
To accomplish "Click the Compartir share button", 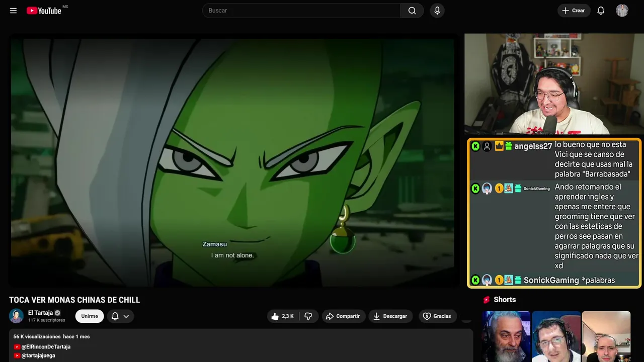I will point(343,316).
